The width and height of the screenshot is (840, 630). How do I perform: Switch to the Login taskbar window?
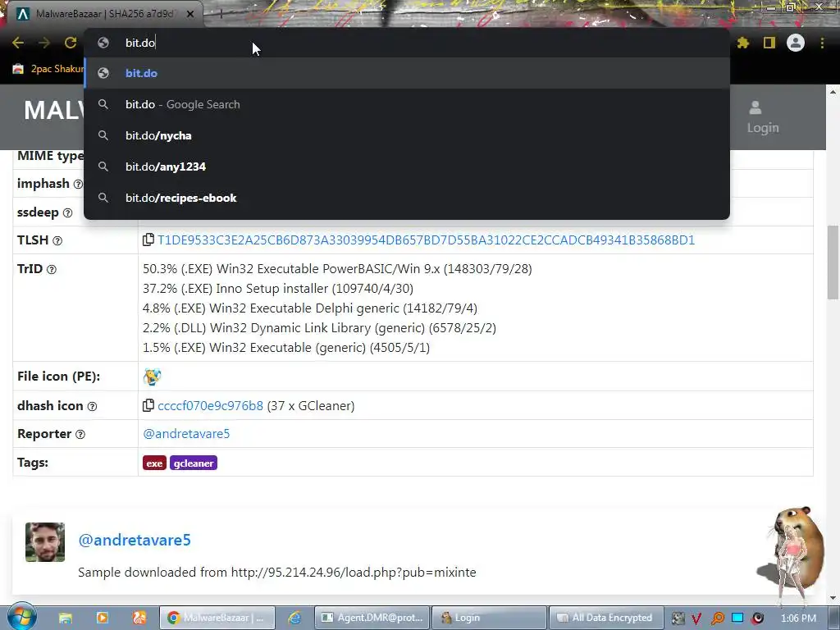point(489,618)
